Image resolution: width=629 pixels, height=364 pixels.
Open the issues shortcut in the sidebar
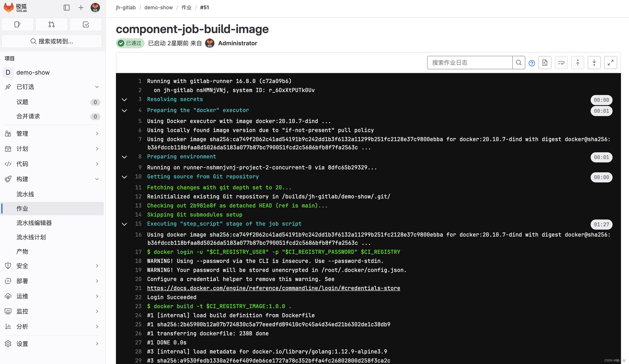click(x=17, y=24)
